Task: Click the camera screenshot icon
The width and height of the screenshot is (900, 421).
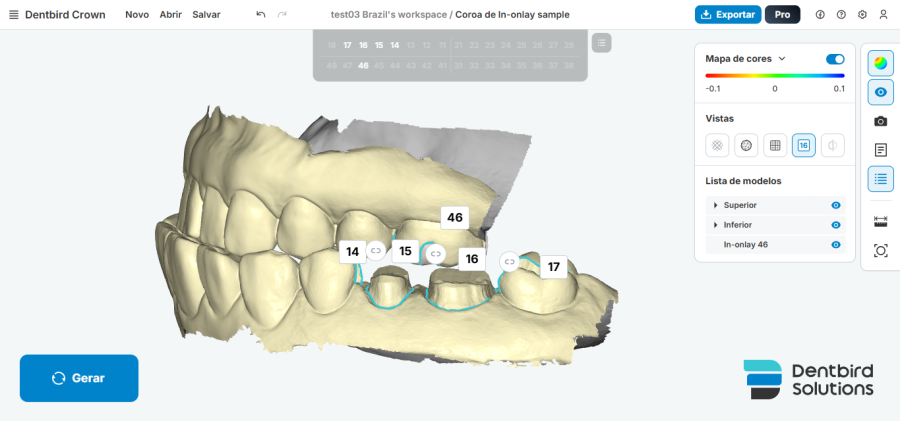Action: pos(880,121)
